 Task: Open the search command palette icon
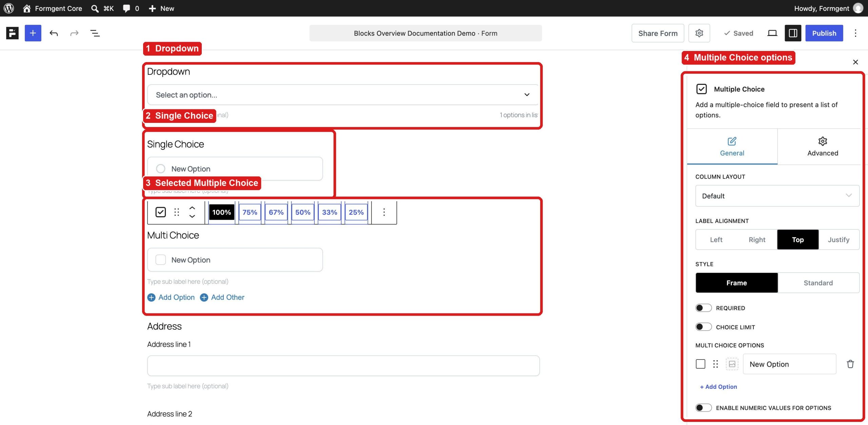95,8
